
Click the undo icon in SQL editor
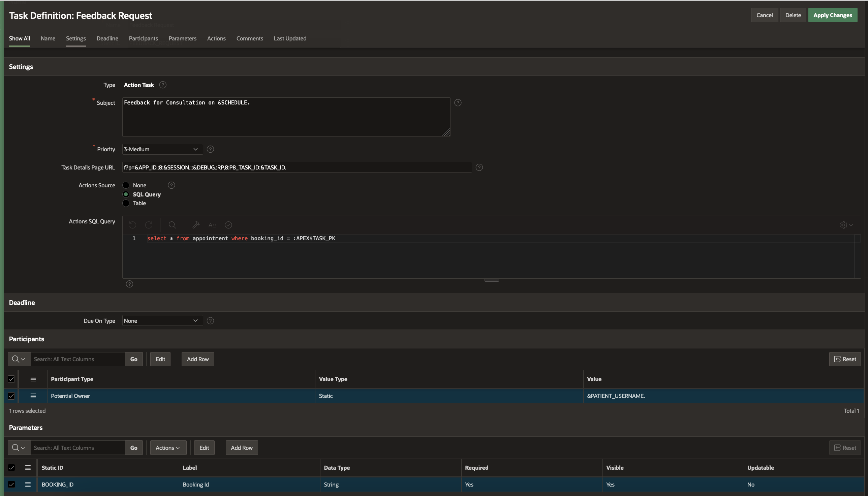tap(132, 225)
